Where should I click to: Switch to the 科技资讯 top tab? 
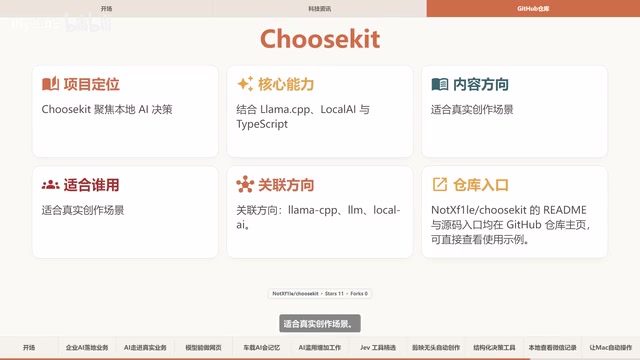320,9
